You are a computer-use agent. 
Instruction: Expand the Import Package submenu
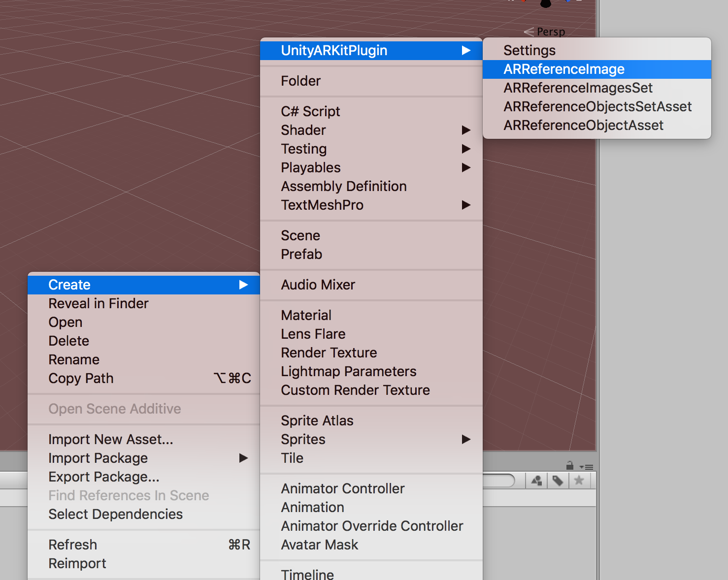[x=143, y=458]
